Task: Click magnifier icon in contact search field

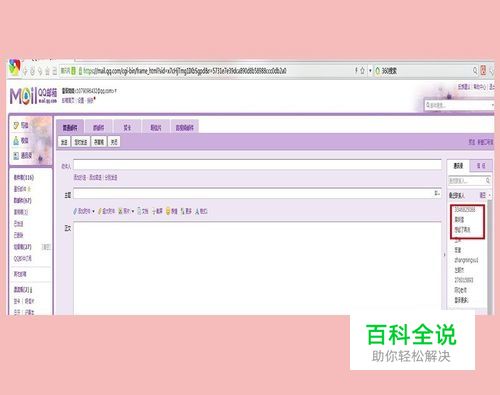Action: pyautogui.click(x=487, y=181)
